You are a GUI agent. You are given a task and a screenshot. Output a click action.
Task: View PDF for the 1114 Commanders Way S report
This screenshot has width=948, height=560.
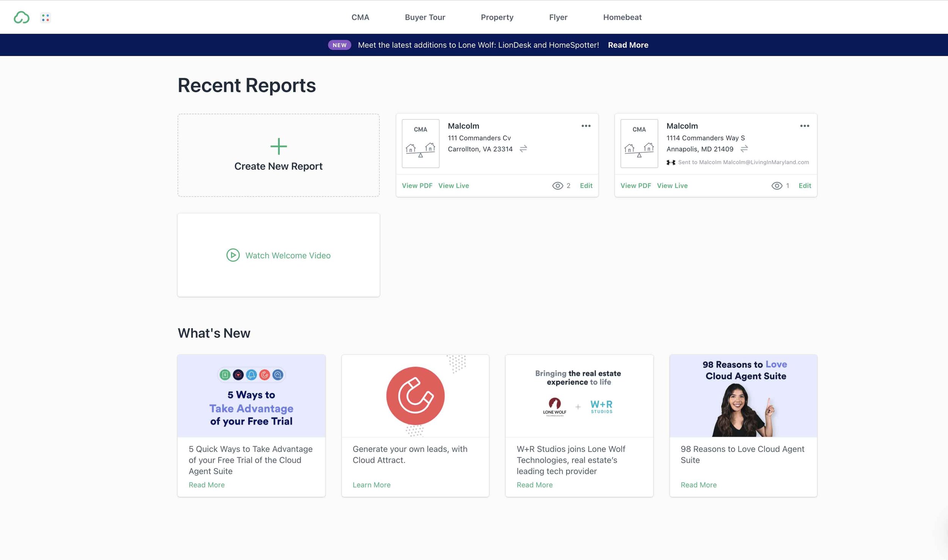click(636, 186)
